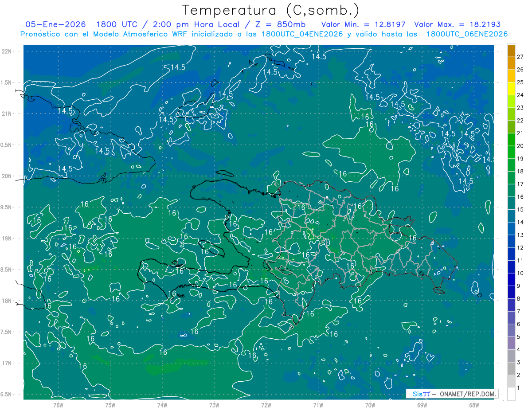Click the 'Valor Min. = 12.8197' text

tap(364, 24)
